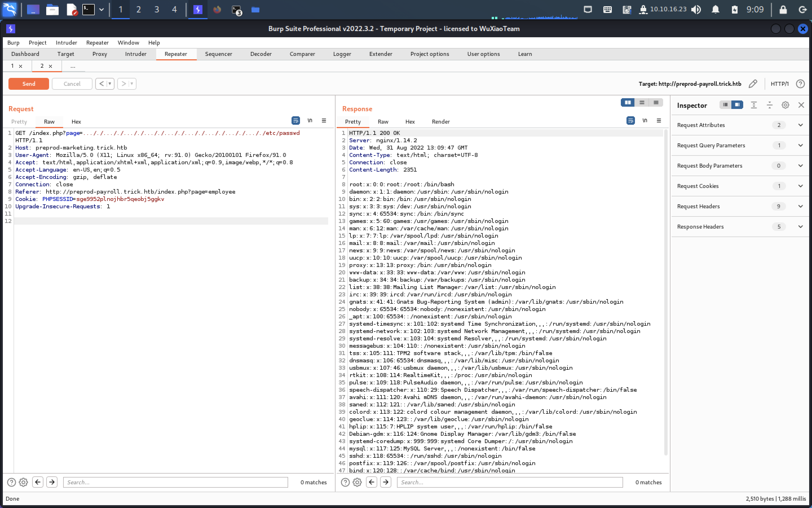Viewport: 812px width, 508px height.
Task: Select top-bottom split layout
Action: (642, 102)
